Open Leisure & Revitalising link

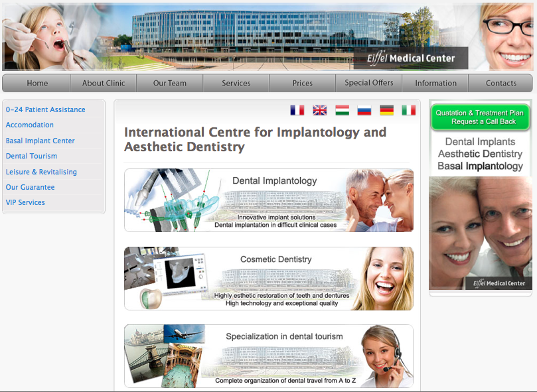(41, 172)
